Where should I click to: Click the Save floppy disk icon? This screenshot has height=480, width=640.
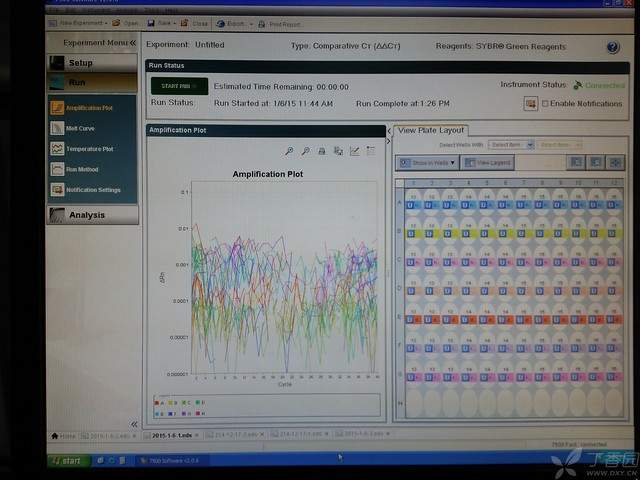click(x=151, y=23)
